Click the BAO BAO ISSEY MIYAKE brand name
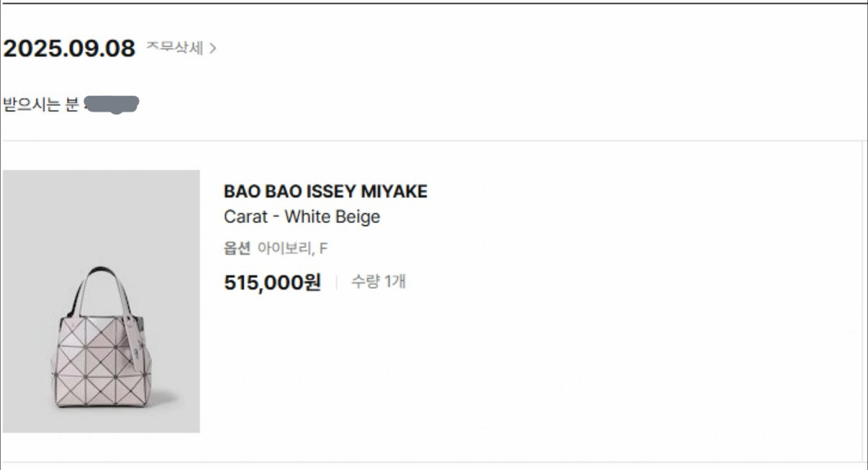Screen dimensions: 868x470 point(325,191)
